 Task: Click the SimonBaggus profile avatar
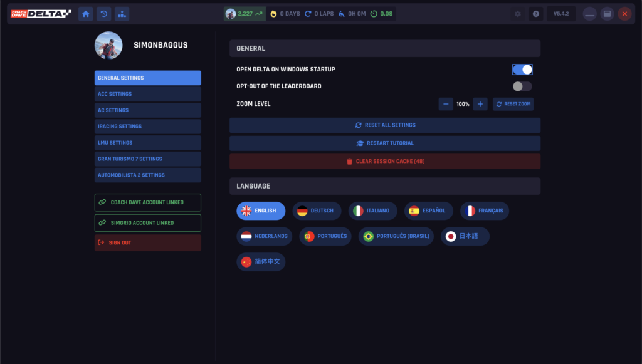click(x=108, y=45)
